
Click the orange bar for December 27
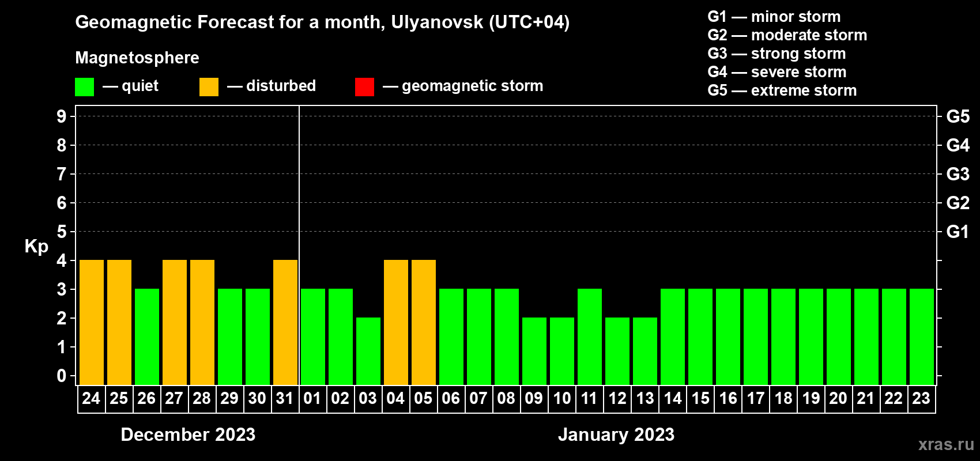(x=175, y=323)
